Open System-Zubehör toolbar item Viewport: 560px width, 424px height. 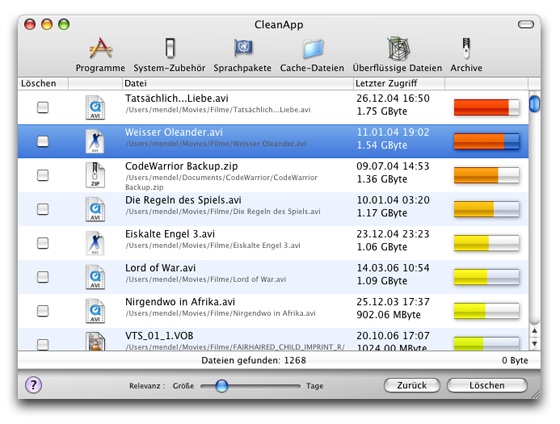[x=169, y=55]
